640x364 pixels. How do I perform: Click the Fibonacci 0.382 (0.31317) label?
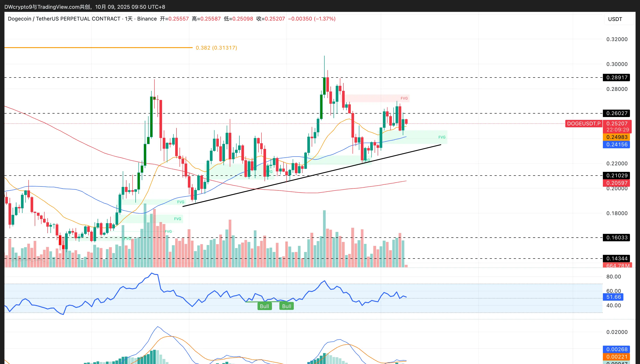tap(216, 48)
